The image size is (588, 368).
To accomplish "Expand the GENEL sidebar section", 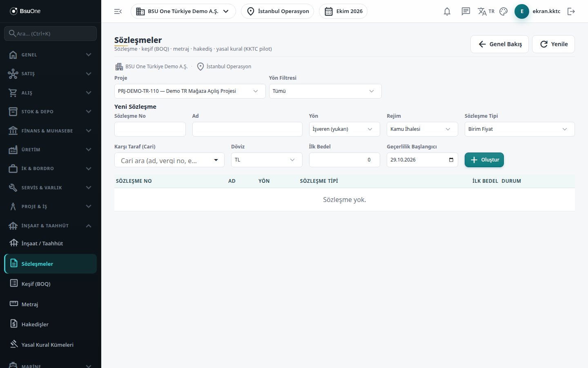I will (x=51, y=55).
